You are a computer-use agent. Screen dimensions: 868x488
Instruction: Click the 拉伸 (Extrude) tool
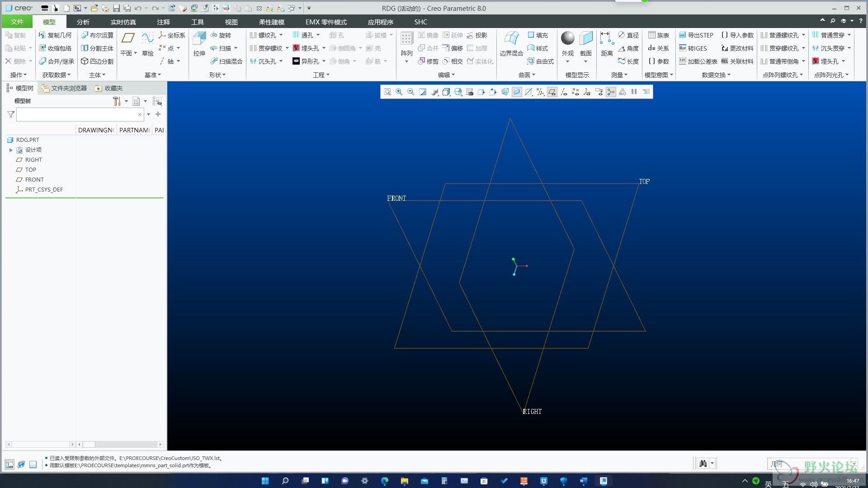pyautogui.click(x=199, y=44)
